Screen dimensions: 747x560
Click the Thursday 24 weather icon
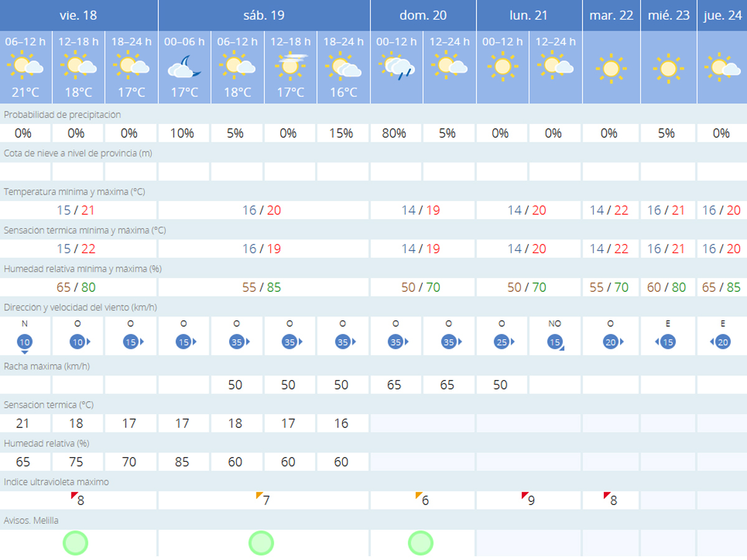(x=722, y=67)
